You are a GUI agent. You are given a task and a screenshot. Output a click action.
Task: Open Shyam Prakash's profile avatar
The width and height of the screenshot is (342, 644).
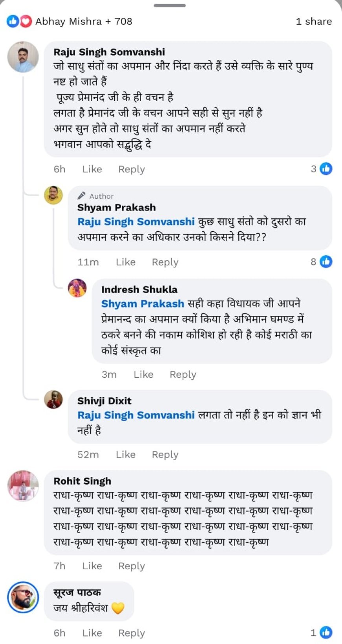pyautogui.click(x=53, y=195)
